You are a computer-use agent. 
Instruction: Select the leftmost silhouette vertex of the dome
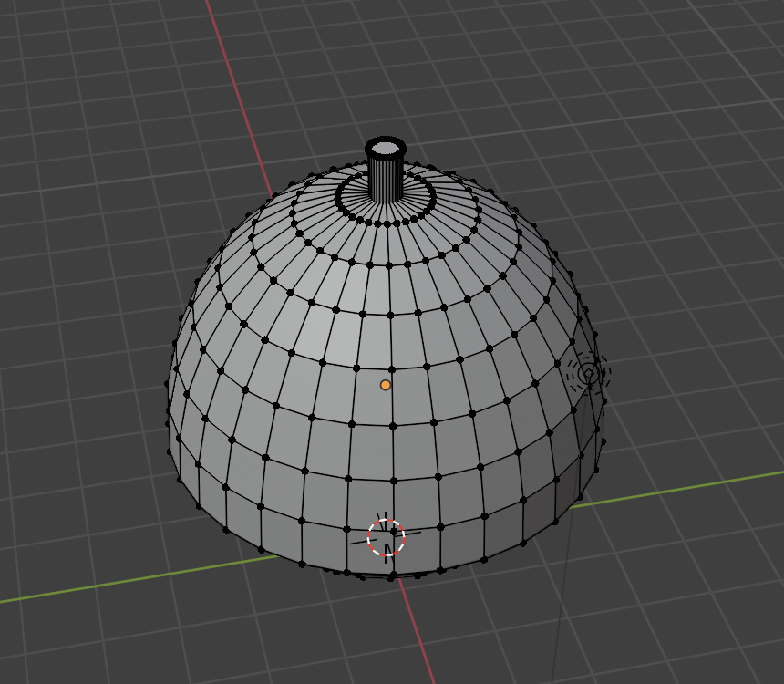[167, 384]
